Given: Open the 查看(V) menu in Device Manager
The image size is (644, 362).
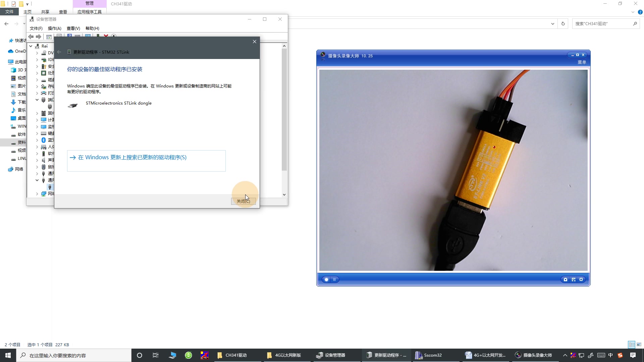Looking at the screenshot, I should pos(73,28).
